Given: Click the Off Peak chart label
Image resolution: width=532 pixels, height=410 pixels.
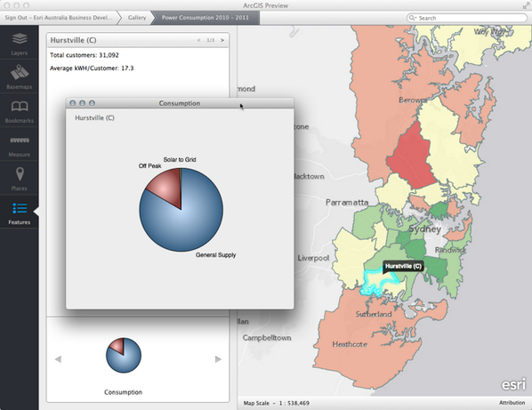Looking at the screenshot, I should (x=149, y=165).
